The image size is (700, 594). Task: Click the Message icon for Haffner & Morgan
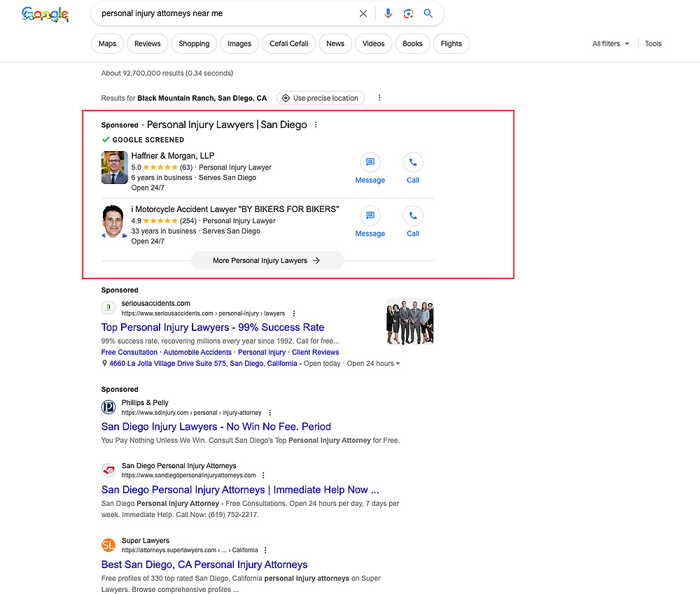370,162
